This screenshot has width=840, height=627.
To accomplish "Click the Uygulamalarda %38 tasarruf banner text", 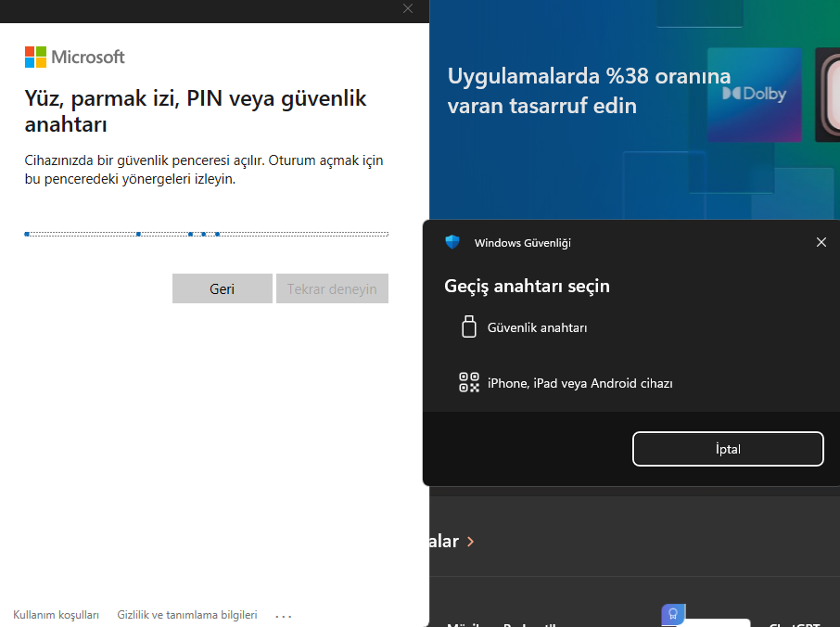I will (x=589, y=91).
